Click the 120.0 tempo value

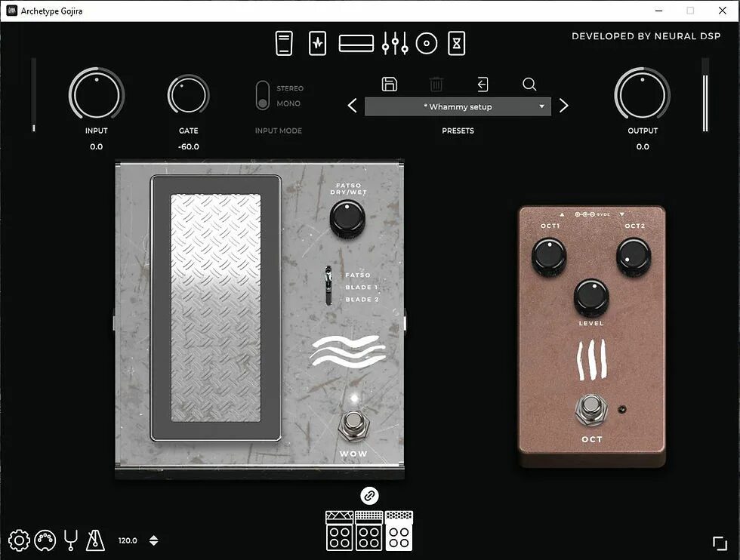[128, 540]
